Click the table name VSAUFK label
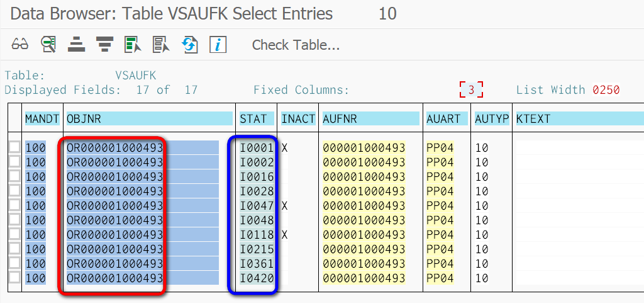Screen dimensions: 644x303 pos(136,76)
